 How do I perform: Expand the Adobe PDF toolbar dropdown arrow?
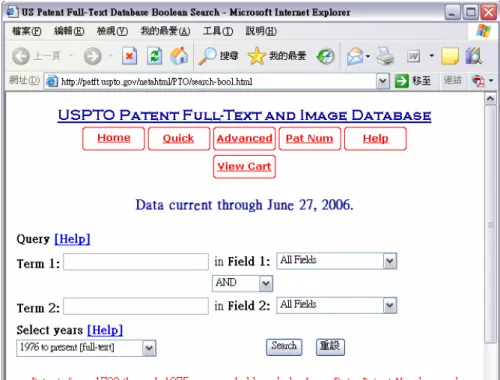pyautogui.click(x=491, y=81)
